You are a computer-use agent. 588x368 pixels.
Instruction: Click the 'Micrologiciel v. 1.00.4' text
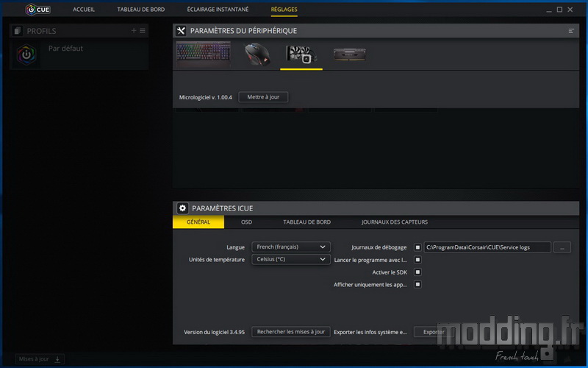tap(206, 97)
